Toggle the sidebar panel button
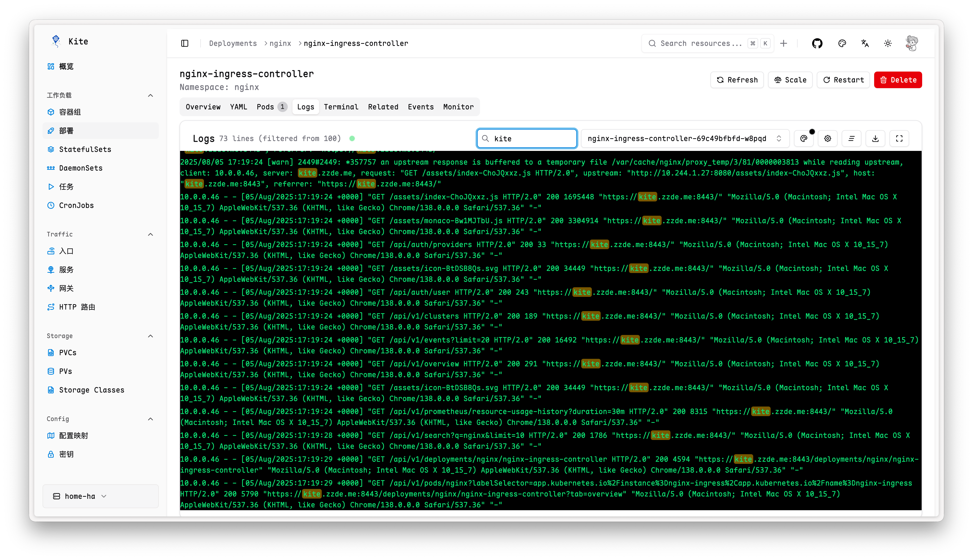 (185, 44)
